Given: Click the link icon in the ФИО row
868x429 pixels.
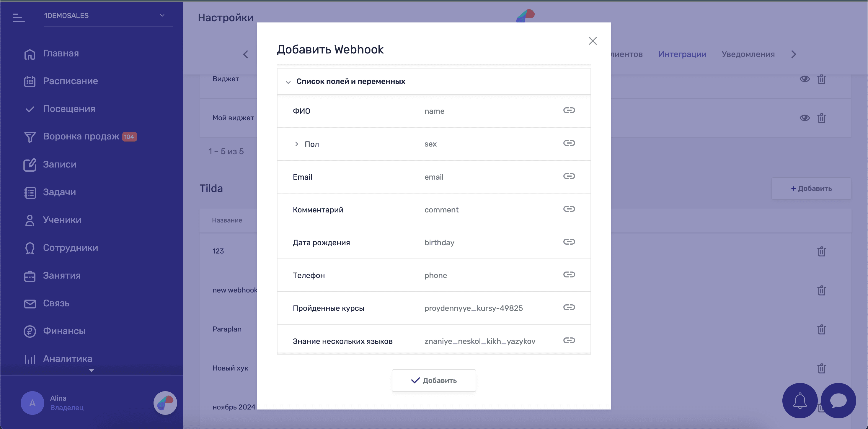Looking at the screenshot, I should (x=569, y=110).
